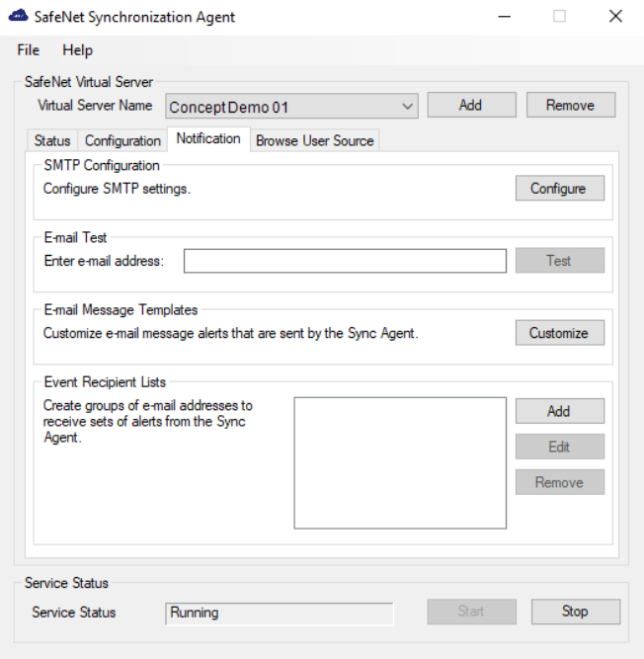Focus the e-mail address input field
644x659 pixels.
pos(345,261)
